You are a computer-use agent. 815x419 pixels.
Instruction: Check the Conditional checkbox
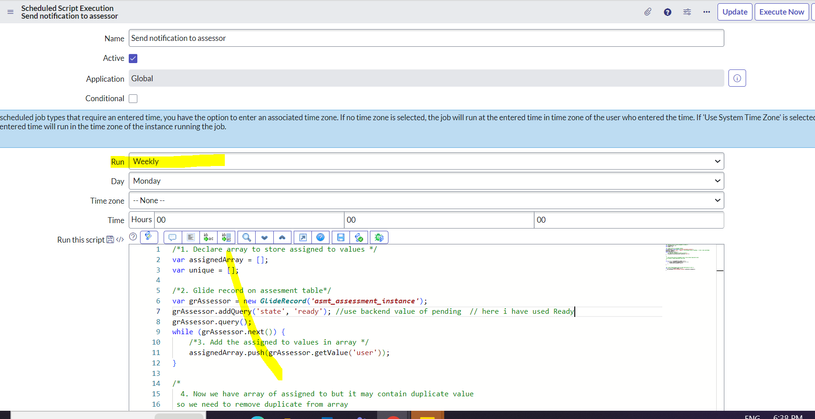pos(133,98)
